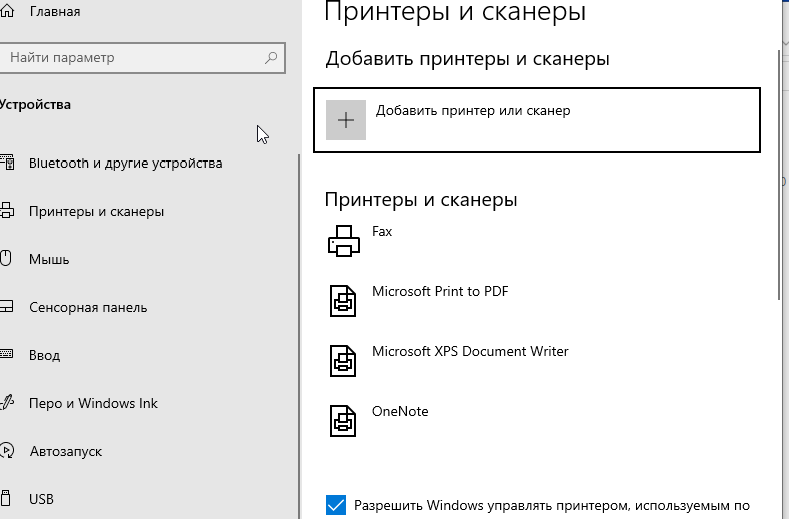Image resolution: width=789 pixels, height=519 pixels.
Task: Select the Microsoft Print to PDF icon
Action: point(343,301)
